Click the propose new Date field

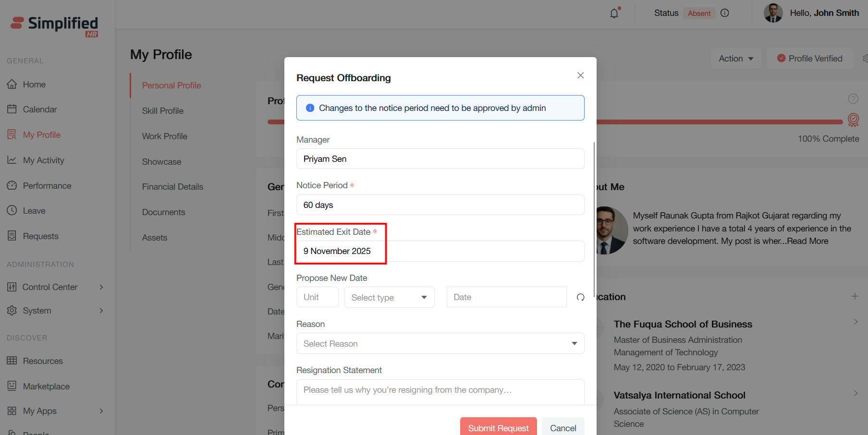point(506,297)
